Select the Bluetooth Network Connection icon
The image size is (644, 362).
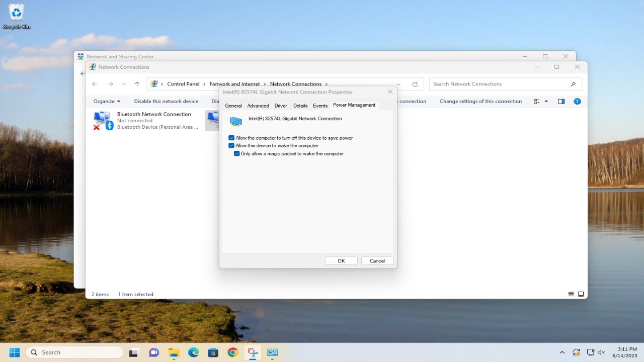(x=103, y=121)
